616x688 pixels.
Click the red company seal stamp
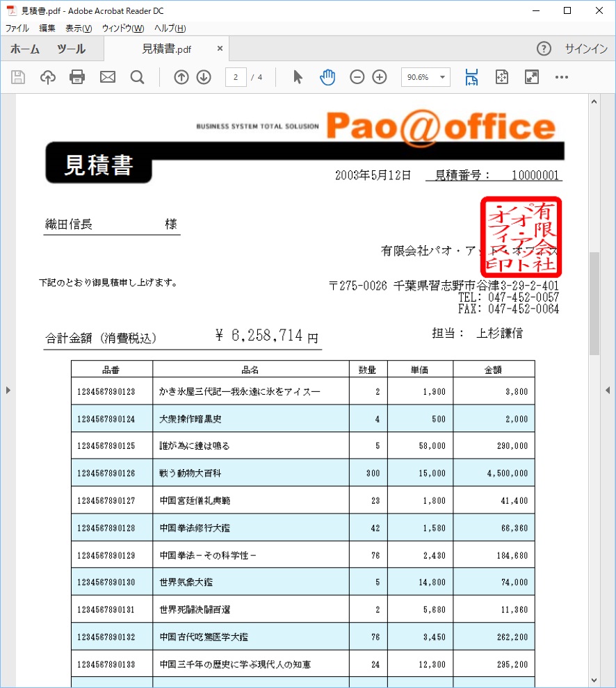tap(521, 237)
